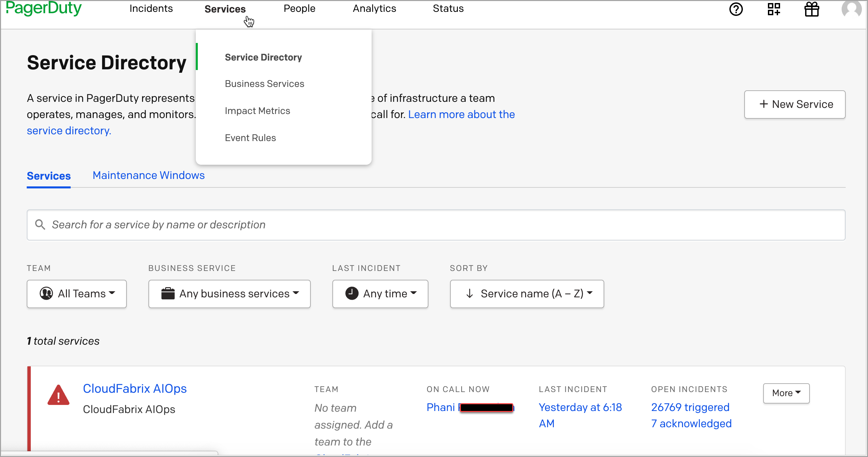Expand the Service name (A – Z) sort dropdown

click(527, 294)
